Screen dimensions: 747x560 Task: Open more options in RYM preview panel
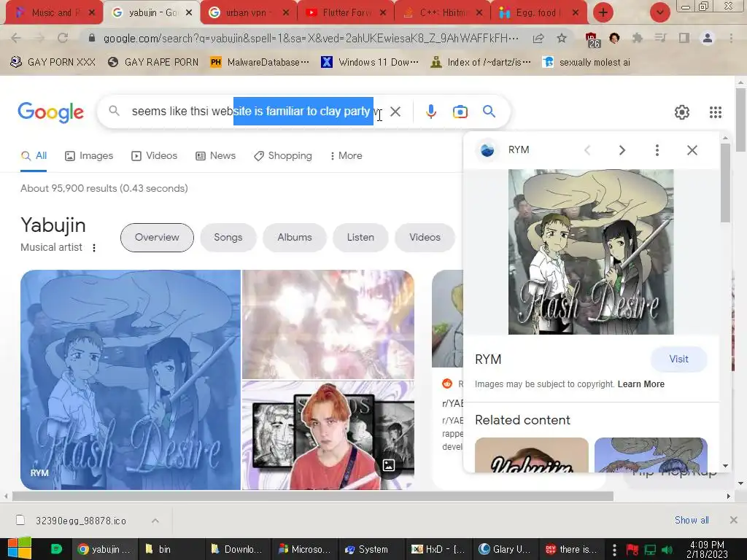click(657, 150)
